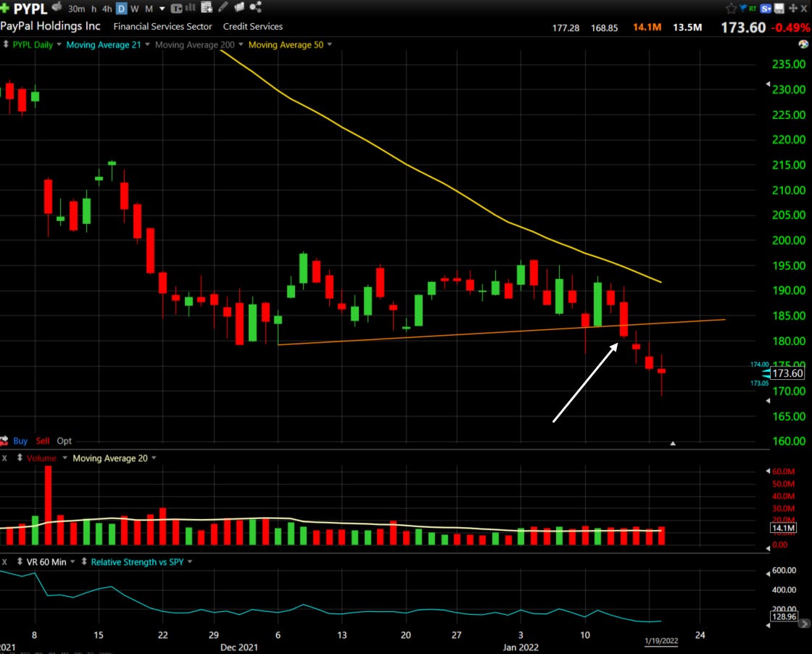Screen dimensions: 812x654
Task: Click the move crosshair arrows icon
Action: 793,8
